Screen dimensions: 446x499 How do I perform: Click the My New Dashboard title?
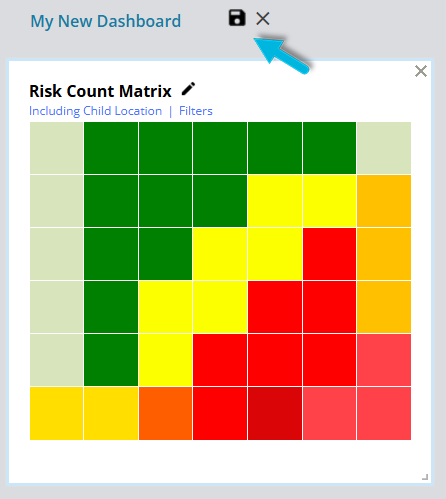pos(106,21)
